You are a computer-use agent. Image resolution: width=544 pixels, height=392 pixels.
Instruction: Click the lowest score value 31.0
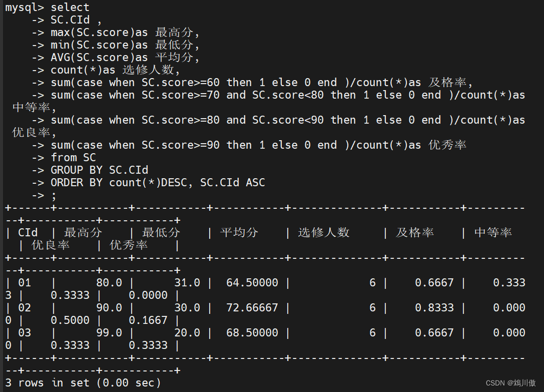coord(187,283)
